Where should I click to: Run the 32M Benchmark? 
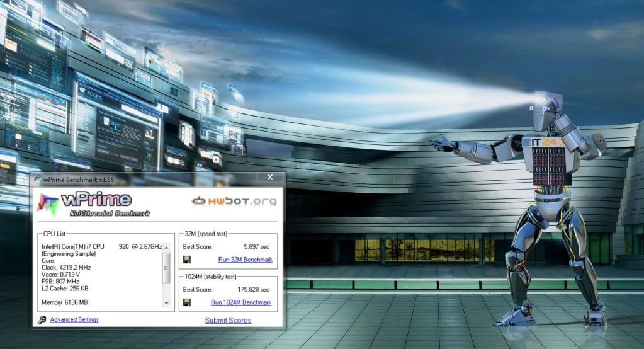point(245,260)
